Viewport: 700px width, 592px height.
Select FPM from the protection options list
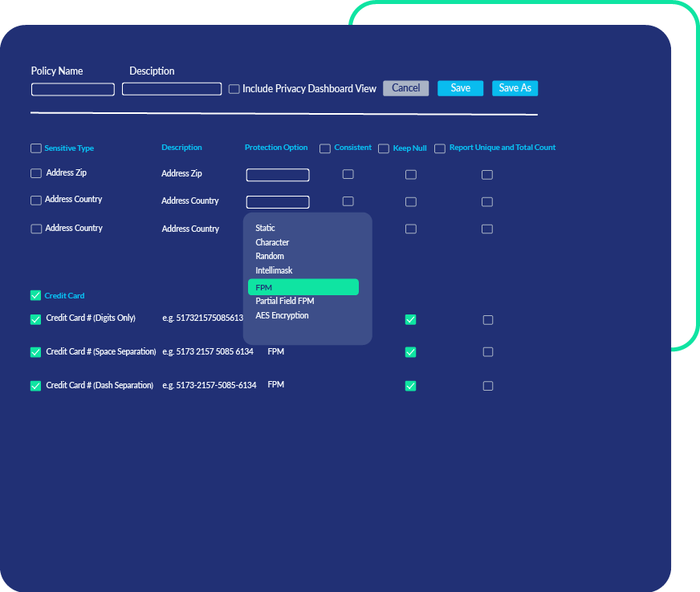coord(303,286)
